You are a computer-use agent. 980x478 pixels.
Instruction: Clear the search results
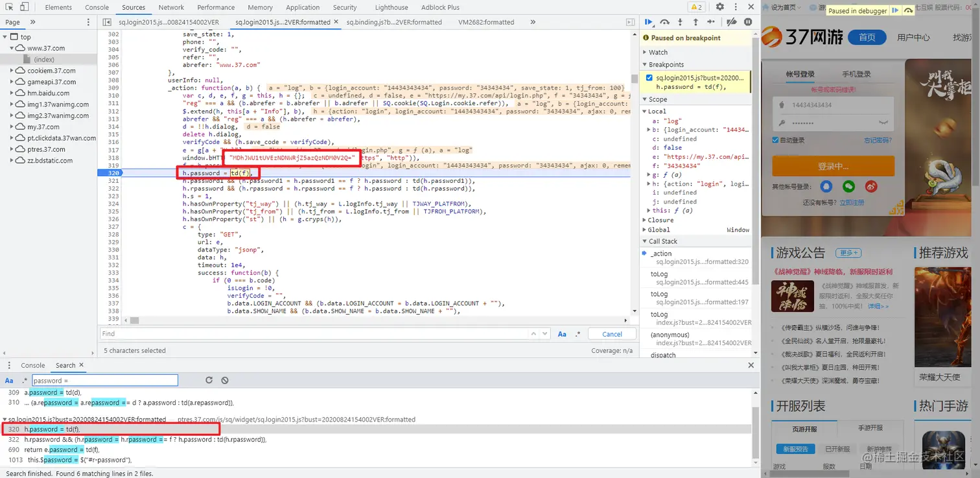(224, 381)
